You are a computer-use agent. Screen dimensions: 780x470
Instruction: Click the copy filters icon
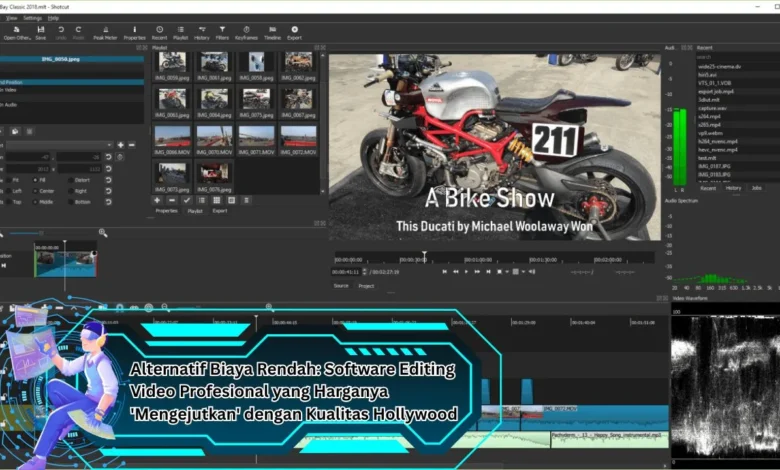pyautogui.click(x=15, y=131)
